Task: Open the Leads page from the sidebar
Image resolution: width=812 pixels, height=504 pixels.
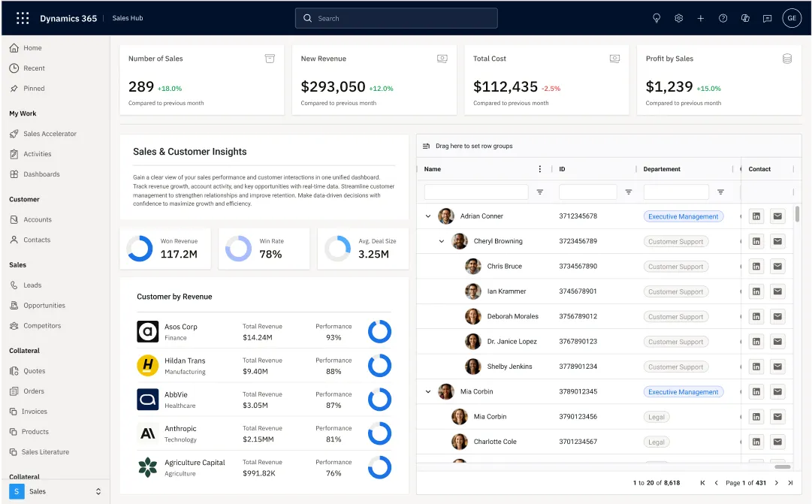Action: pos(34,285)
